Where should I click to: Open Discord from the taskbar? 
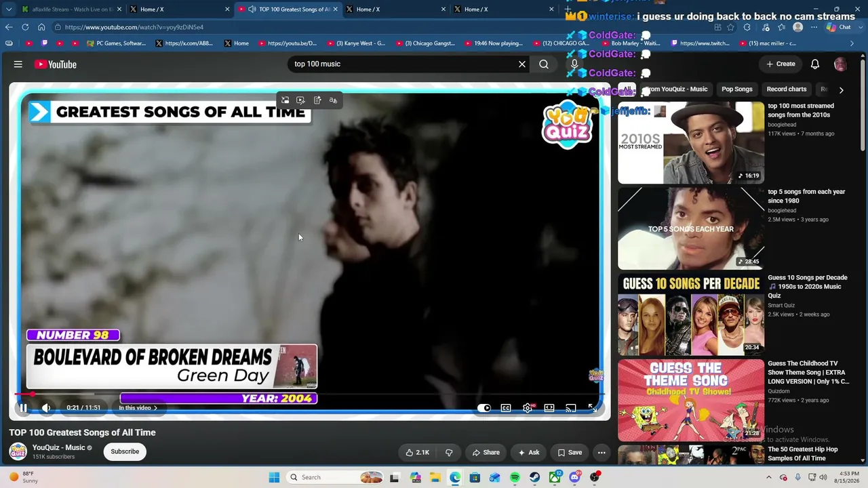tap(575, 477)
